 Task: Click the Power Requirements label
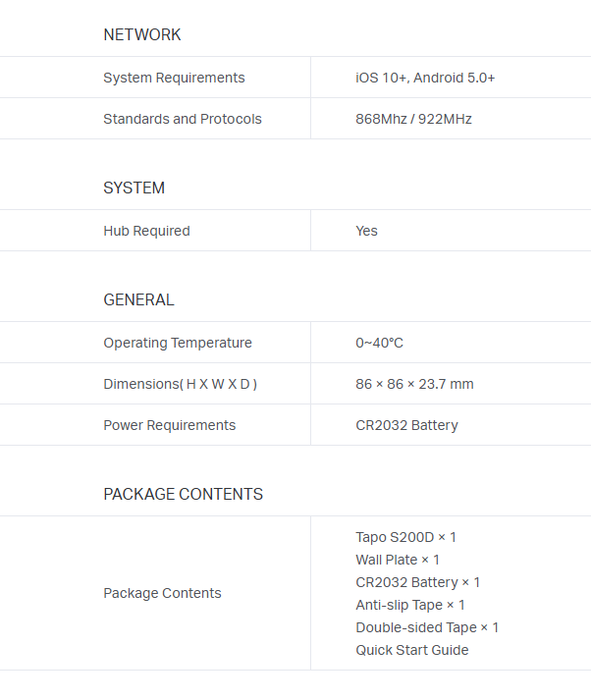[170, 425]
